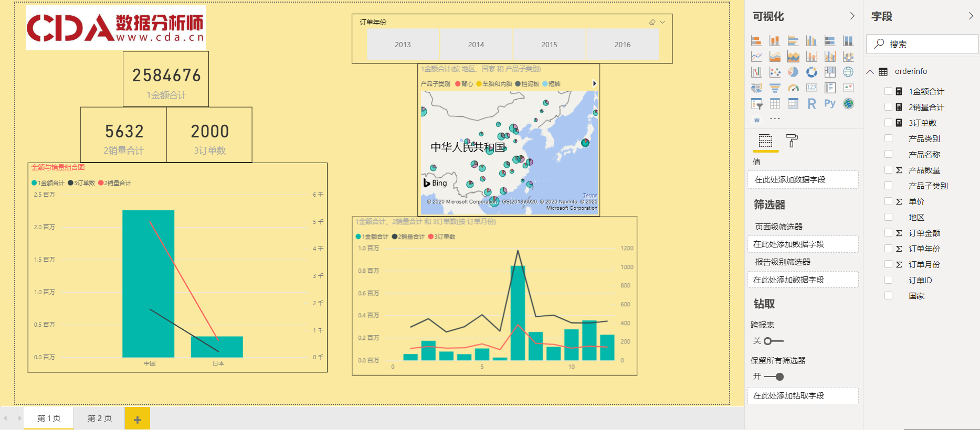Pick the funnel chart visualization icon
The image size is (980, 430).
(x=775, y=88)
